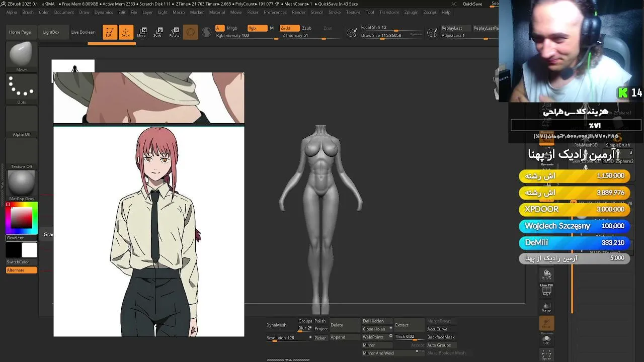Select the white main color swatch
The width and height of the screenshot is (644, 362).
pos(29,250)
